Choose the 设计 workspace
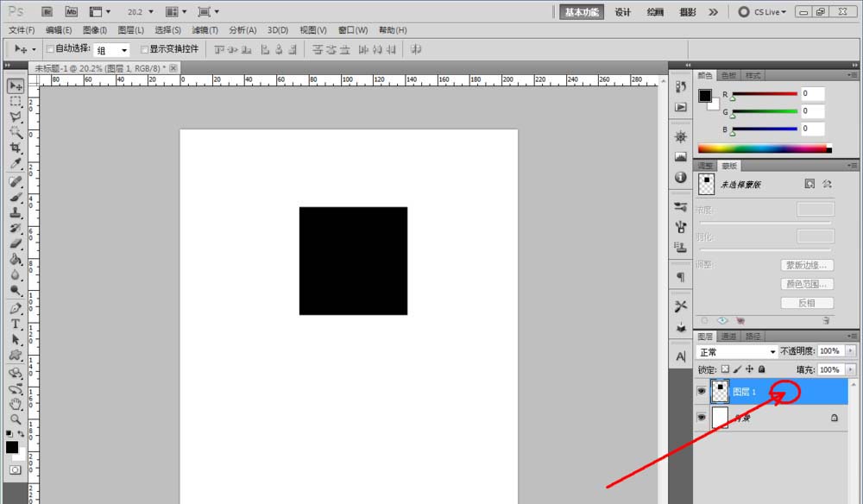 click(x=622, y=12)
